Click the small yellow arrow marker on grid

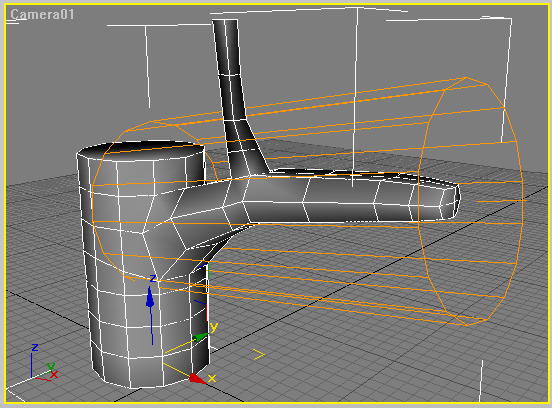pyautogui.click(x=259, y=354)
